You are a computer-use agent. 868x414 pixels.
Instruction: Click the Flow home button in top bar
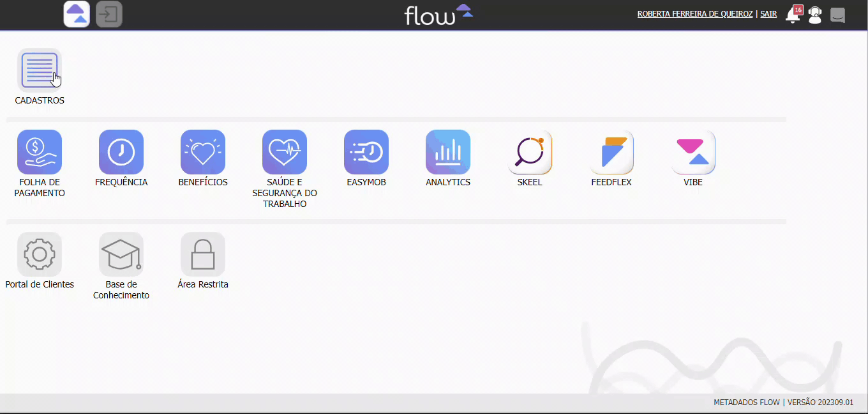77,14
